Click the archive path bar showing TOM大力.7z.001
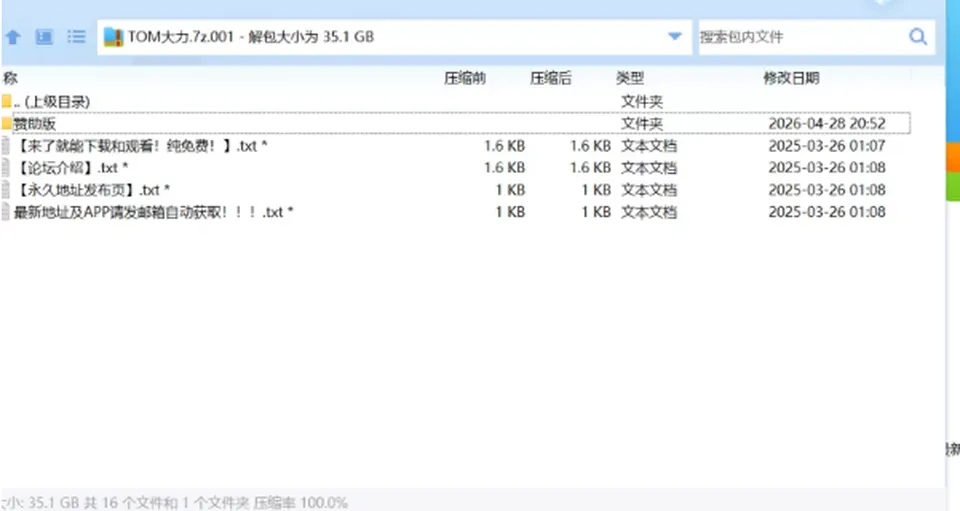The image size is (960, 511). pyautogui.click(x=394, y=37)
